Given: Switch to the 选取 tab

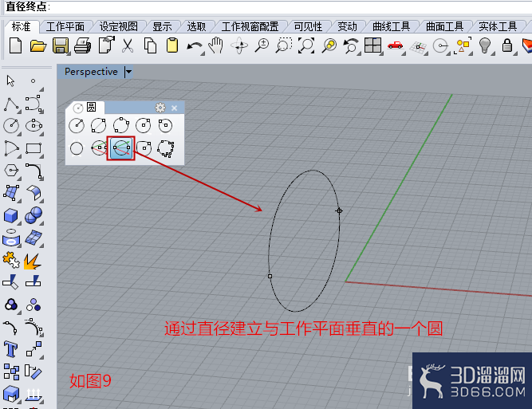Looking at the screenshot, I should click(x=197, y=26).
